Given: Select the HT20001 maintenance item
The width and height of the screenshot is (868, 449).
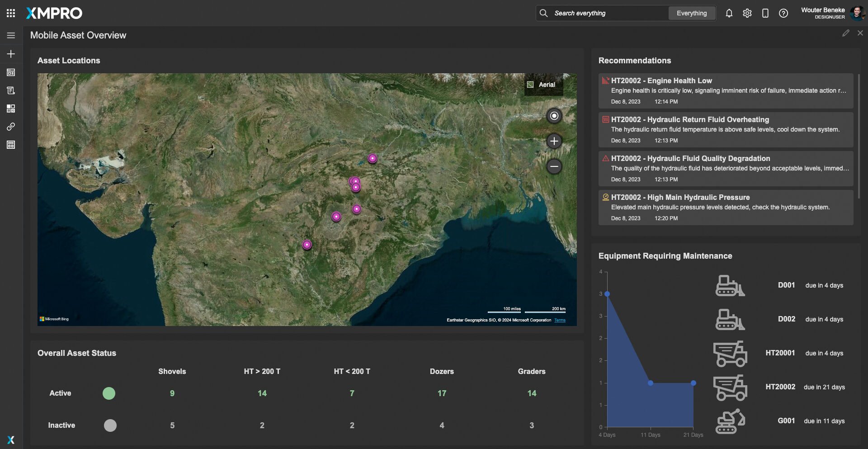Looking at the screenshot, I should [780, 353].
